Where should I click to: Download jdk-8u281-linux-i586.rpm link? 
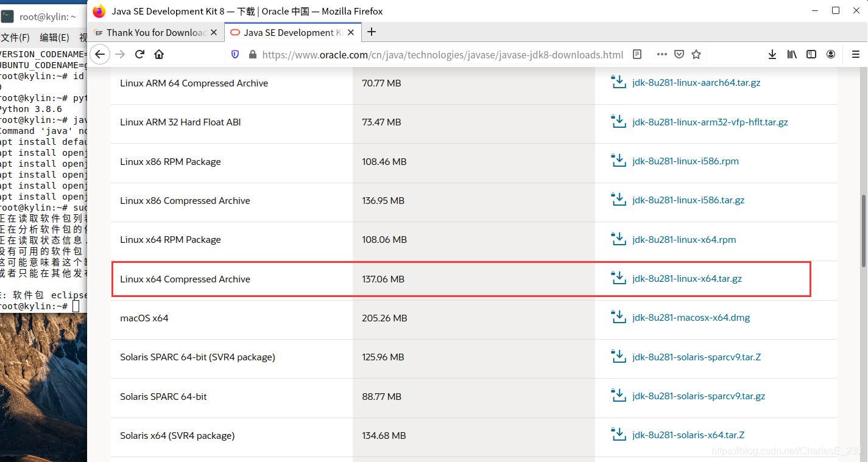(x=685, y=161)
